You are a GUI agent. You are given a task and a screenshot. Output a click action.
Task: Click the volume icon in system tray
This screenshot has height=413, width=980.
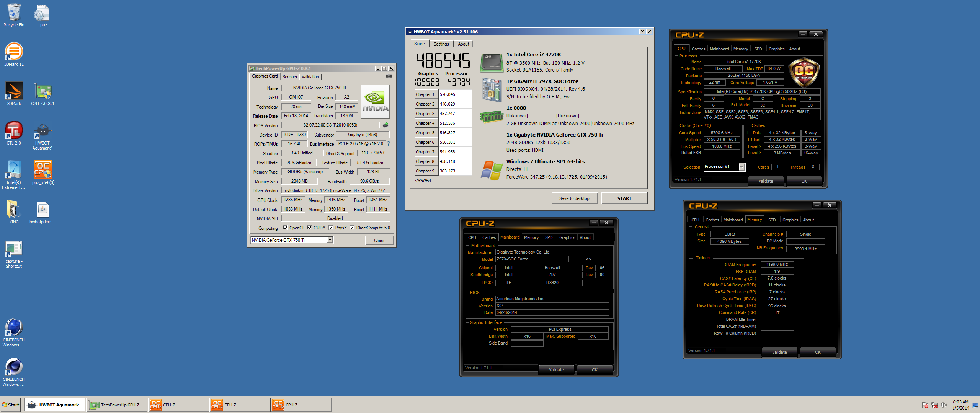pyautogui.click(x=943, y=405)
